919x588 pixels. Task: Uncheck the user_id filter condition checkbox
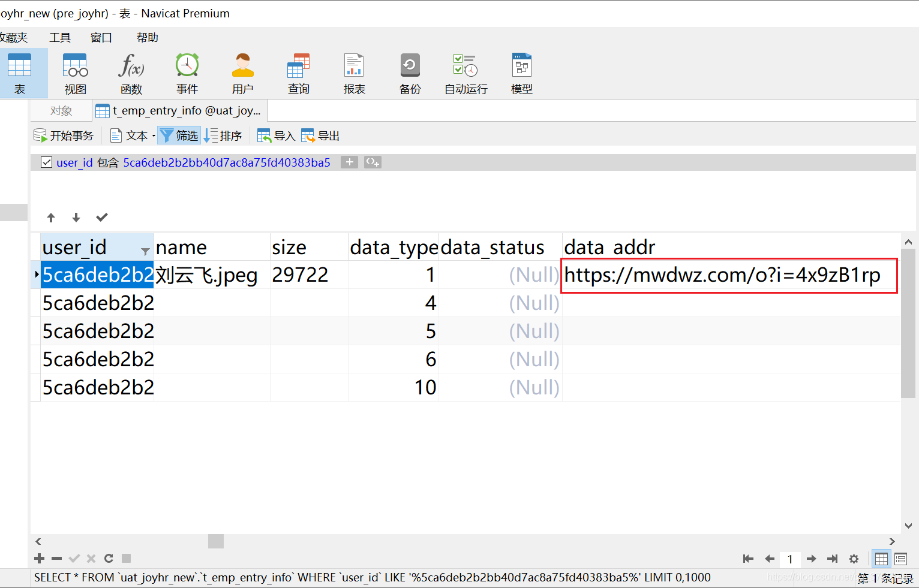point(46,162)
